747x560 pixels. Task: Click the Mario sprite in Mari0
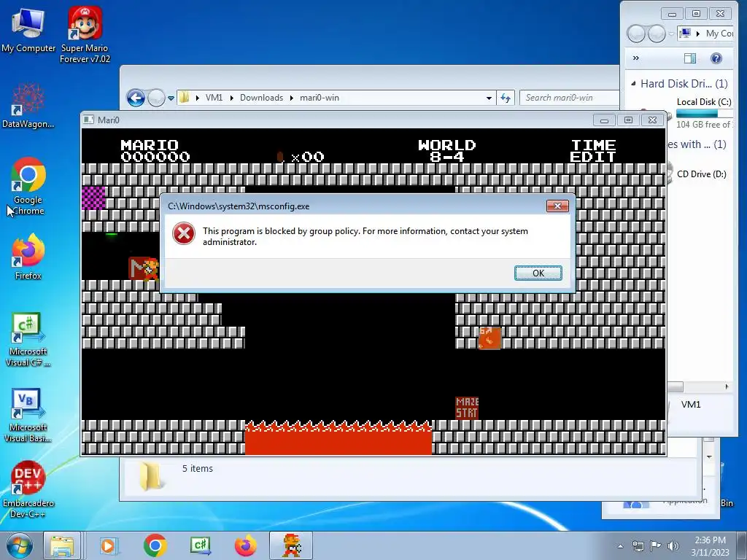point(151,269)
